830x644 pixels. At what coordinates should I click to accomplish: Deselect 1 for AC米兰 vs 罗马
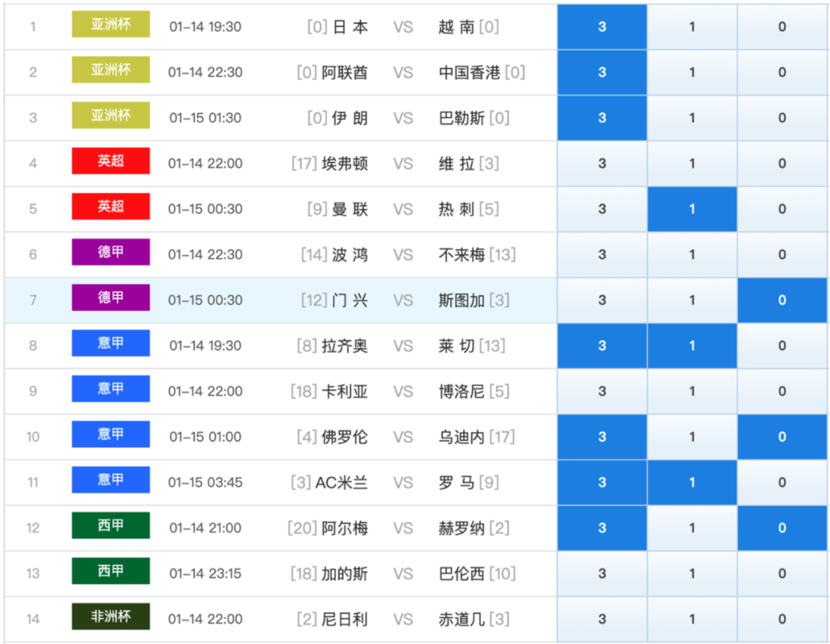[x=692, y=482]
